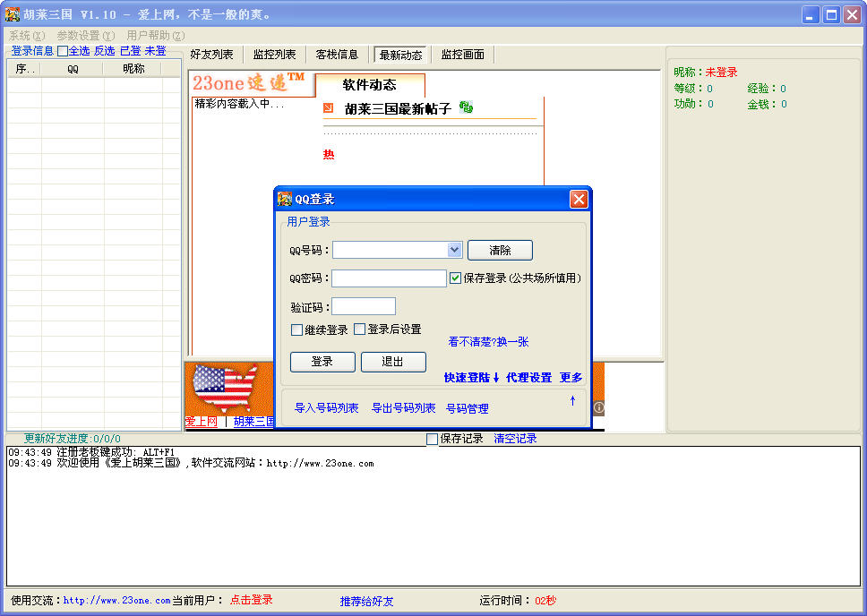Enable the 继续登录 checkbox
The image size is (867, 616).
coord(296,330)
